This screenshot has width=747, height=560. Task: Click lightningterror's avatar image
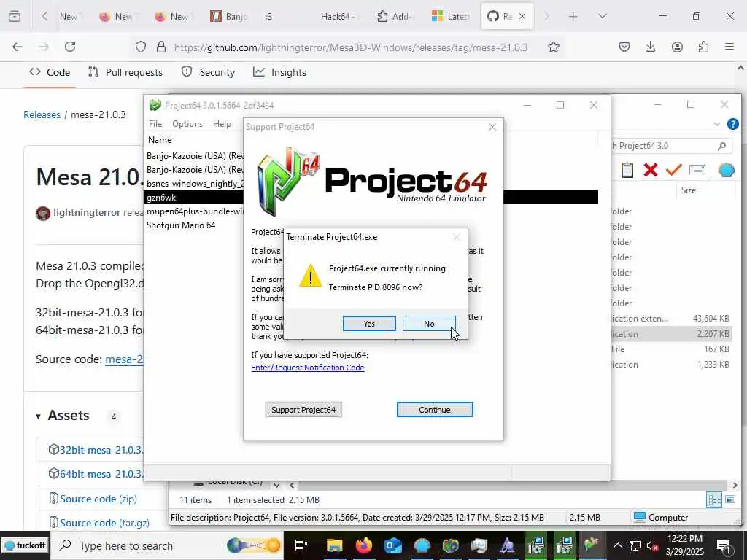[x=43, y=213]
